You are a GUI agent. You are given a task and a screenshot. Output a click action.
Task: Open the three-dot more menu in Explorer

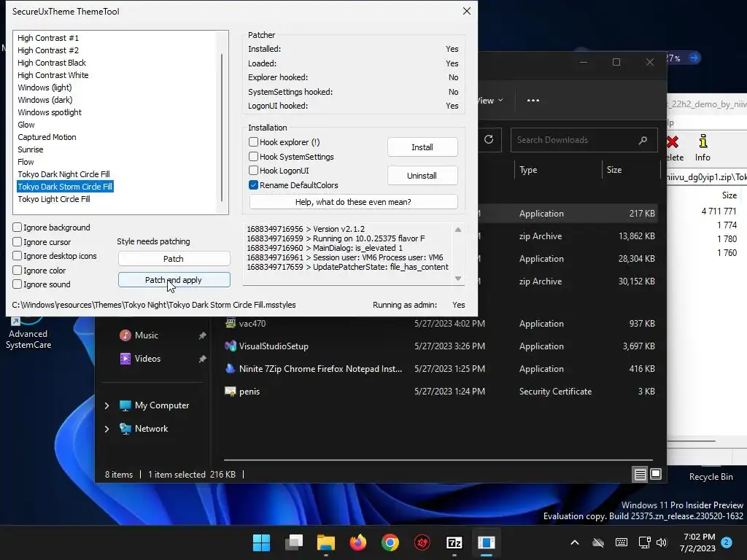[x=533, y=101]
